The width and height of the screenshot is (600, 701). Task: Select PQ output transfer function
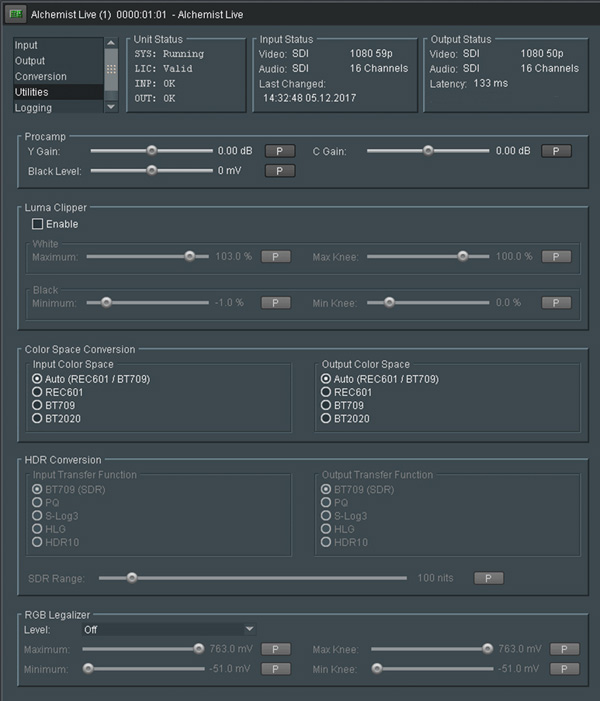tap(334, 503)
